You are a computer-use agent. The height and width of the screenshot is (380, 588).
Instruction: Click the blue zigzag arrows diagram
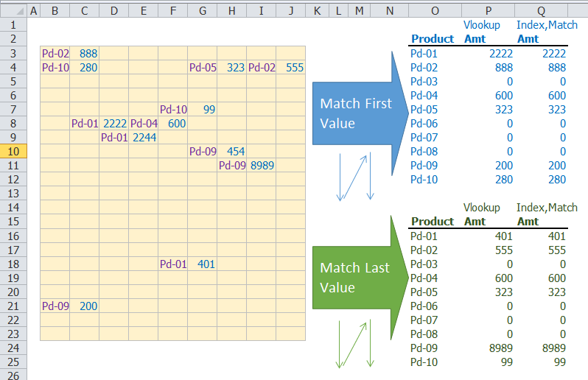(357, 177)
